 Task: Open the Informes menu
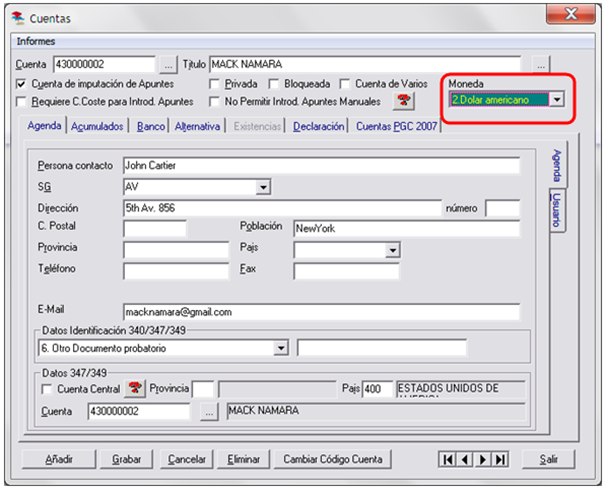(36, 41)
